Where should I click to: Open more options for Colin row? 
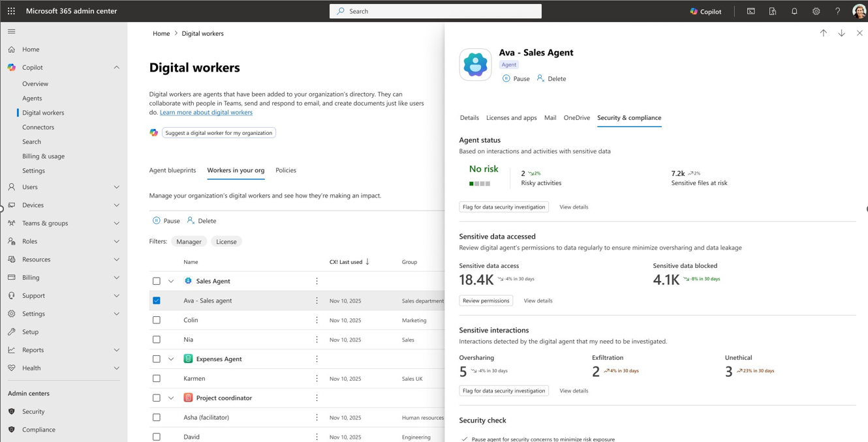317,320
